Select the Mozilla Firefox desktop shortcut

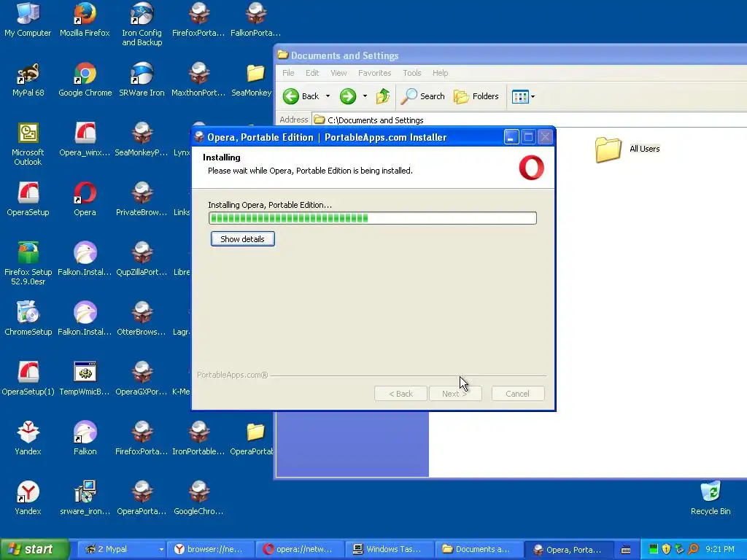click(x=85, y=20)
